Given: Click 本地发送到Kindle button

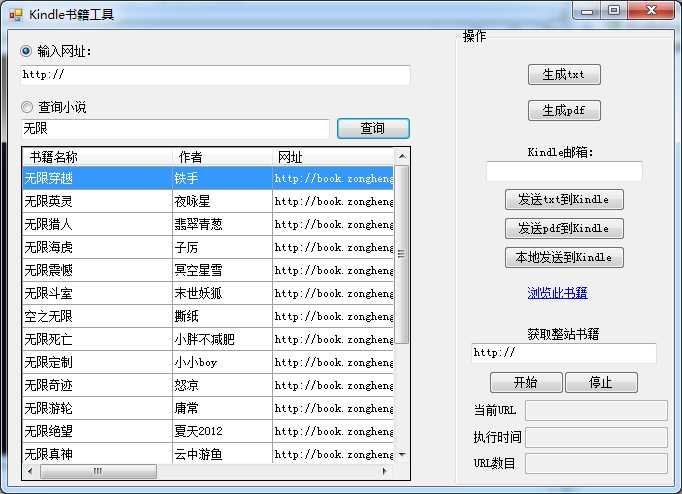Looking at the screenshot, I should pyautogui.click(x=564, y=257).
